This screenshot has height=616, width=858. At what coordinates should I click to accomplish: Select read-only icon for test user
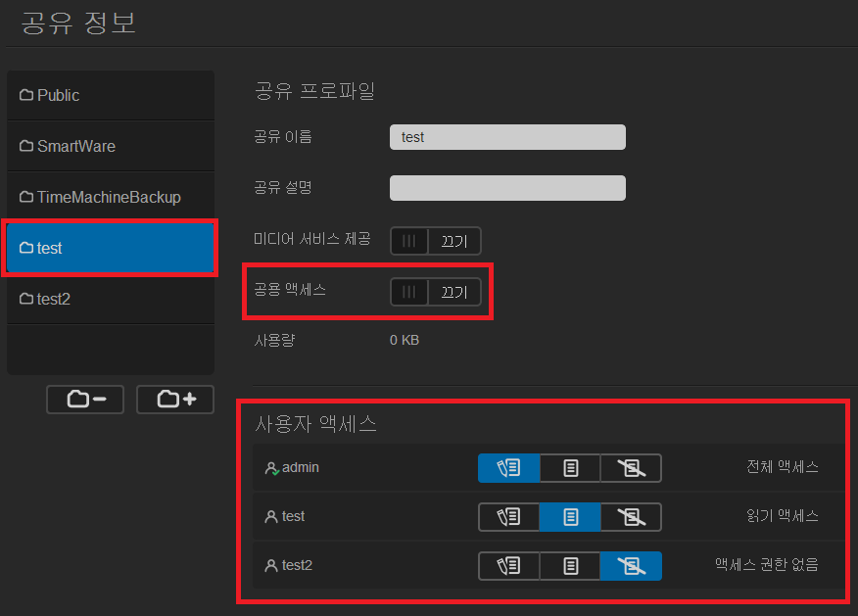click(x=570, y=517)
